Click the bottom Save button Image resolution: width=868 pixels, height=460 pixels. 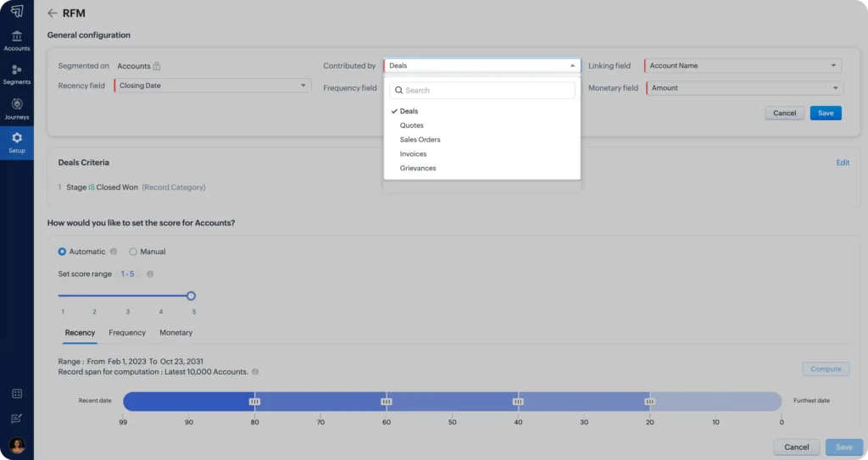coord(843,447)
